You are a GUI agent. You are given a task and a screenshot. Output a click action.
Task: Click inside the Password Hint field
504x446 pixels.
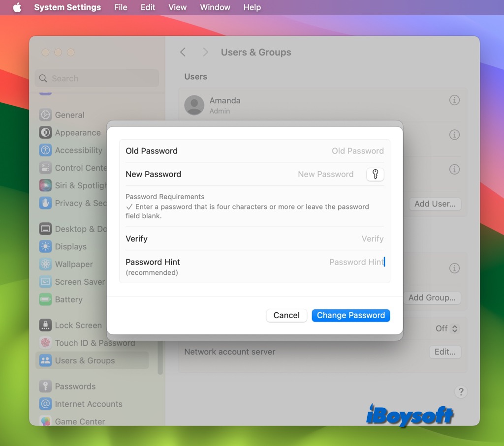[x=356, y=262]
